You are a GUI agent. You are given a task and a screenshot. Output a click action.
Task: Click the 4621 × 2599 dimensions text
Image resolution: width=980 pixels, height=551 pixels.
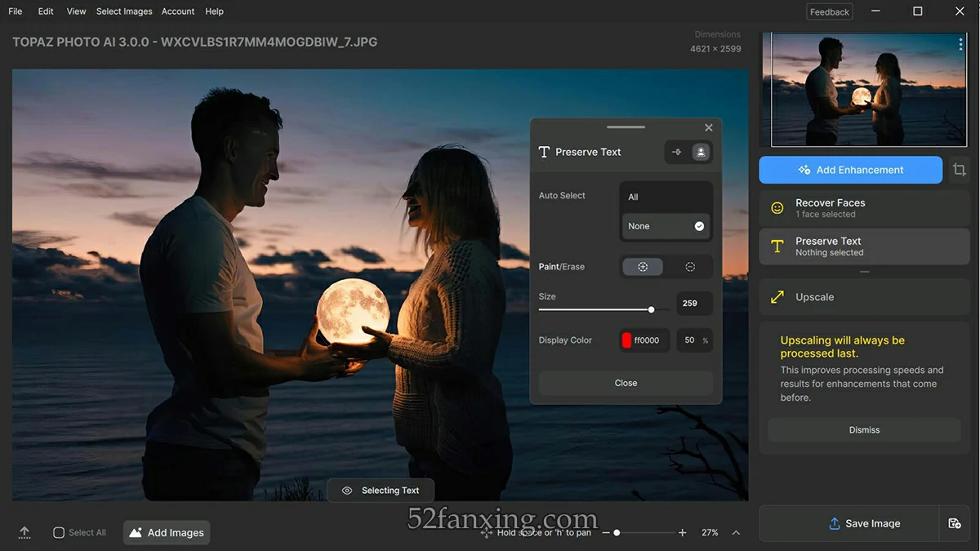[715, 49]
